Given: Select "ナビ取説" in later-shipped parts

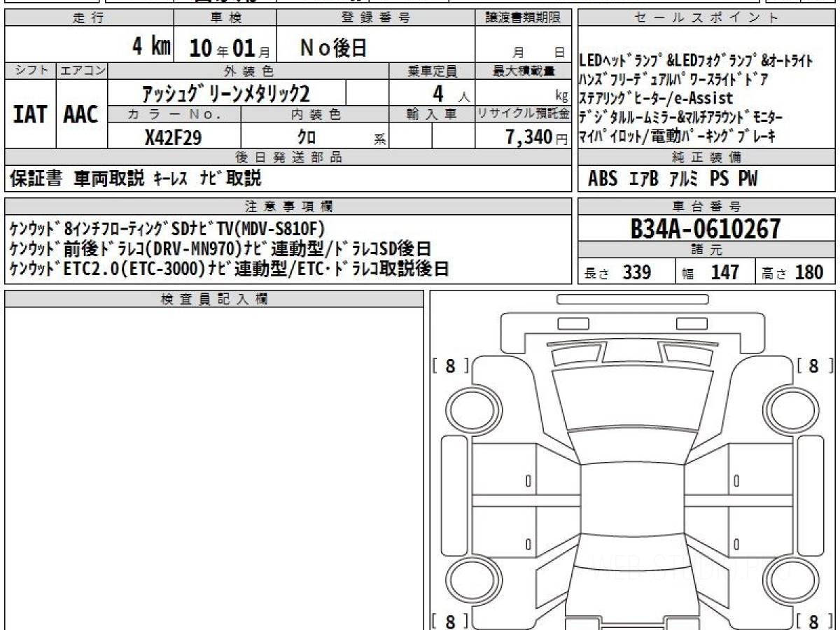Looking at the screenshot, I should [230, 179].
